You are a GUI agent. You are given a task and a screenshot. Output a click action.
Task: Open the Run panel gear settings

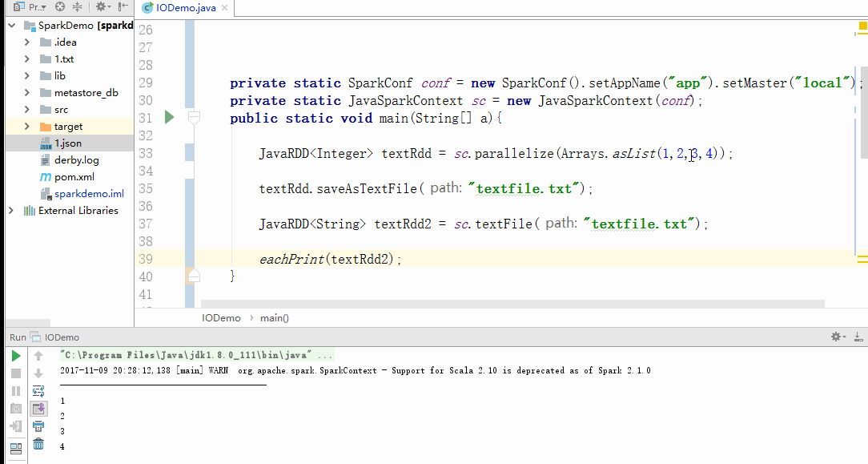point(838,337)
